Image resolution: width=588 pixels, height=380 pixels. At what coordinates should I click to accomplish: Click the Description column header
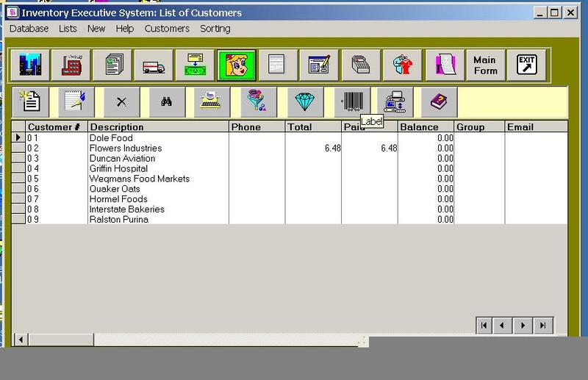click(x=158, y=127)
